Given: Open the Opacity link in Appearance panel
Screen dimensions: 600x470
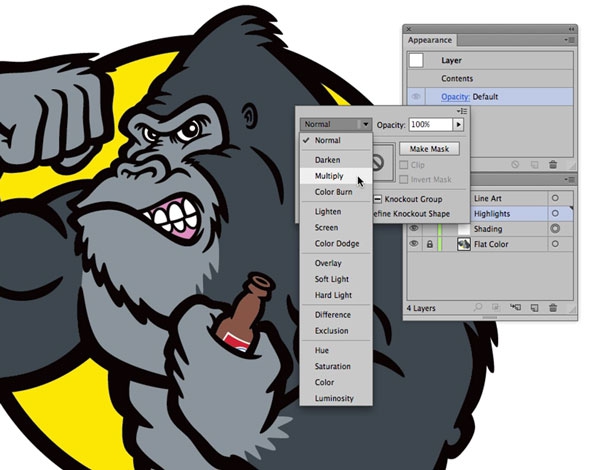Looking at the screenshot, I should [x=456, y=97].
